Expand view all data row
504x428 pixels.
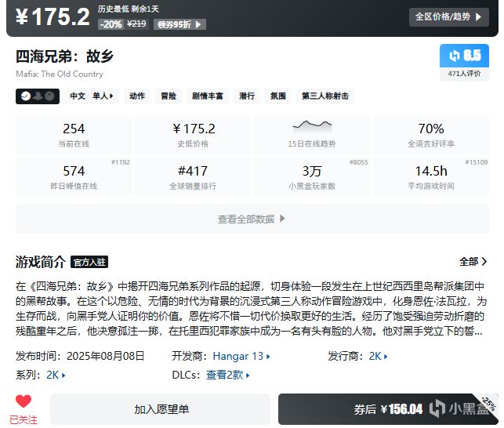[x=252, y=219]
